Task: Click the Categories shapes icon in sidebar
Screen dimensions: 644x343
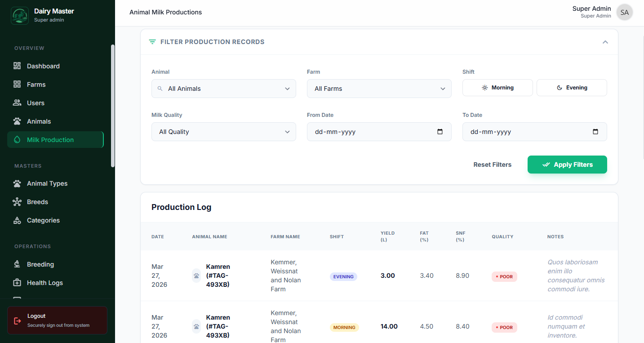Action: click(x=17, y=220)
